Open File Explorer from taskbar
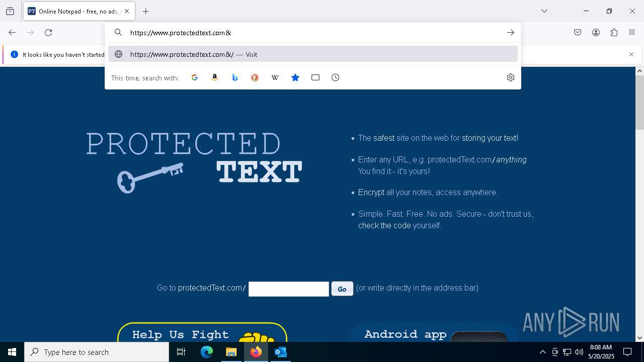Viewport: 644px width, 362px height. [x=231, y=352]
